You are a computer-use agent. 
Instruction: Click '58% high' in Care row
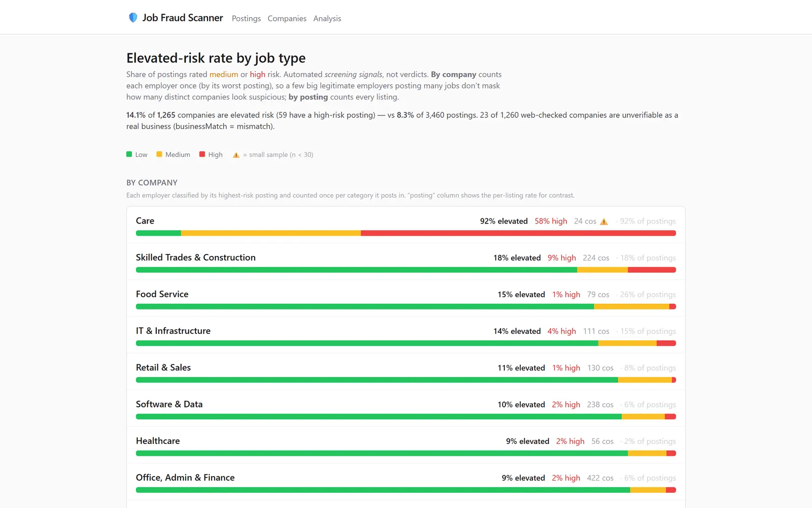click(551, 221)
